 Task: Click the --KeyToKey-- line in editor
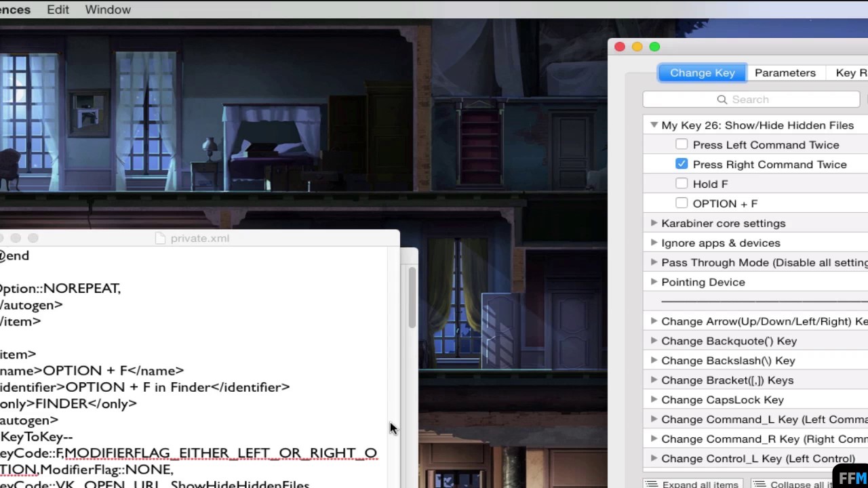click(x=36, y=436)
